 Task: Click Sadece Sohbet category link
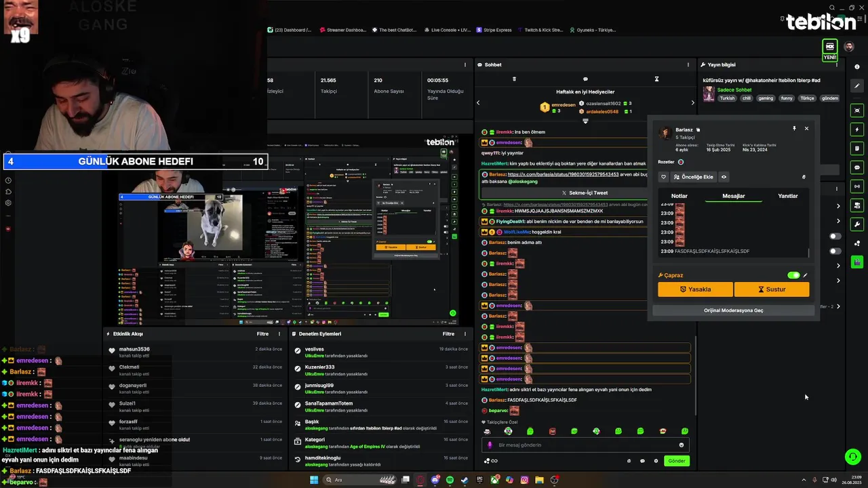point(734,90)
